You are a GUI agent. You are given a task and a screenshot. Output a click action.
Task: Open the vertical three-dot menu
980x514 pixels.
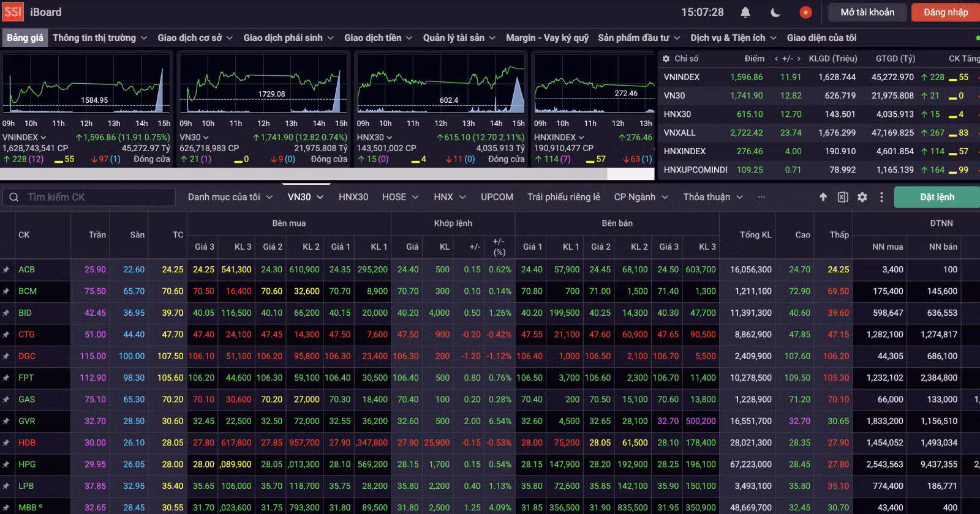point(881,197)
